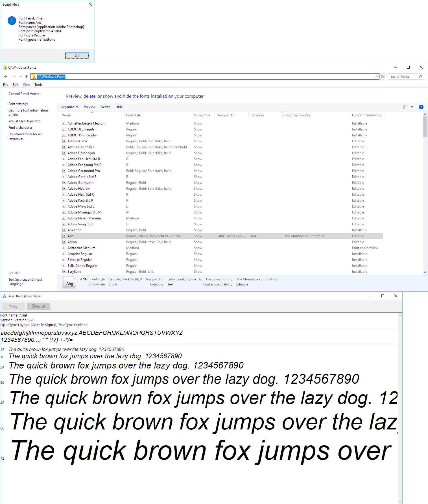
Task: Click Get more font information online
Action: [x=28, y=112]
